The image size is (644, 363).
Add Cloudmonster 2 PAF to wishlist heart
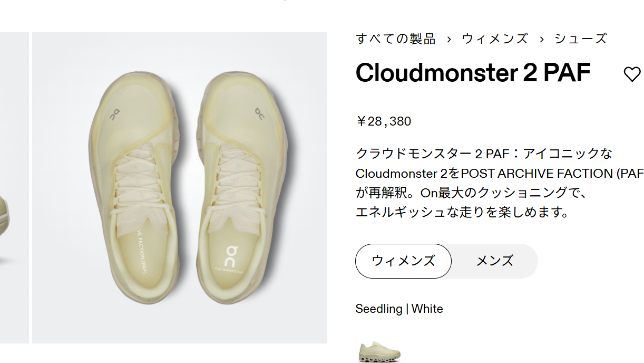coord(632,74)
